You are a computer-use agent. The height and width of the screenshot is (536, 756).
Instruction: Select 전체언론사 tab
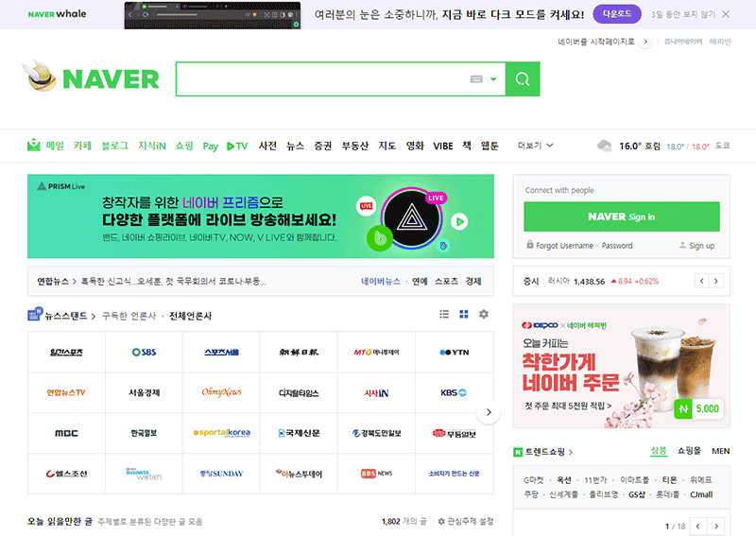point(191,316)
